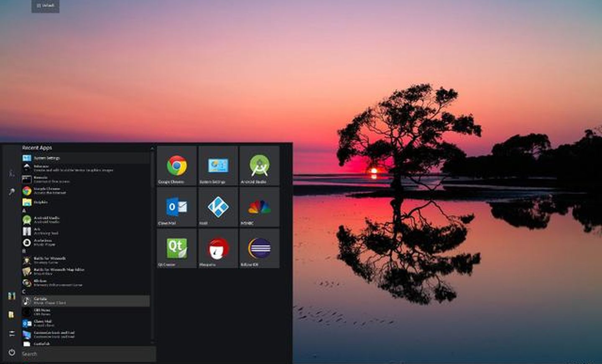Click the app list scroll-up arrow

(x=152, y=149)
